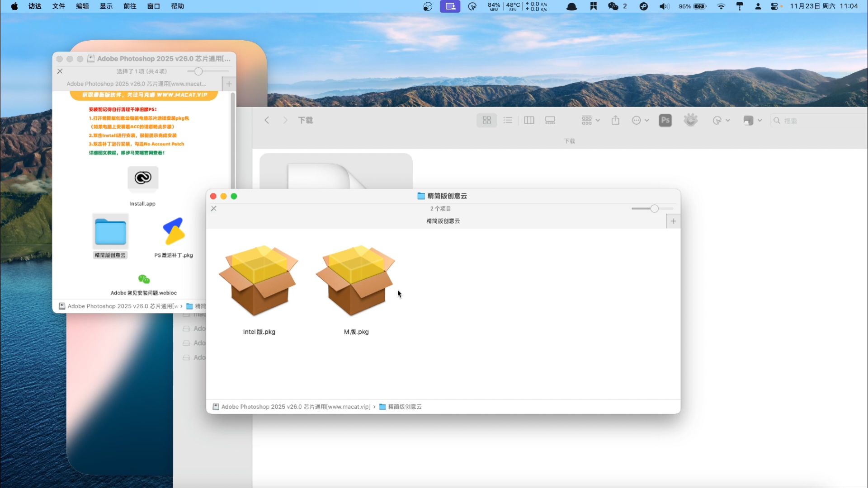Add new tab in Adobe Photoshop window

pyautogui.click(x=229, y=84)
